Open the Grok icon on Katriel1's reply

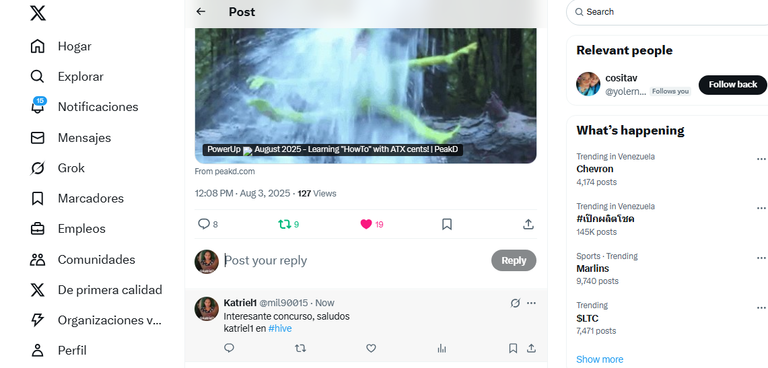pyautogui.click(x=515, y=303)
